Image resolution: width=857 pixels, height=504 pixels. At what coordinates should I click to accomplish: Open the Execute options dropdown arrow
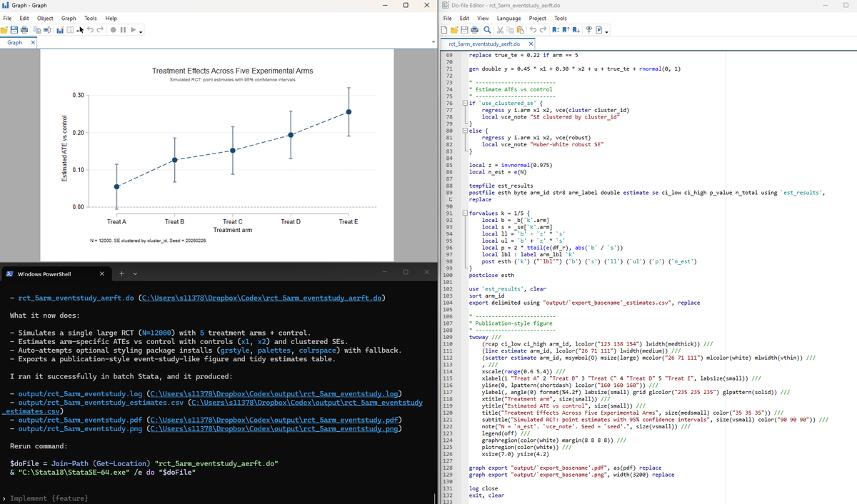(x=606, y=32)
